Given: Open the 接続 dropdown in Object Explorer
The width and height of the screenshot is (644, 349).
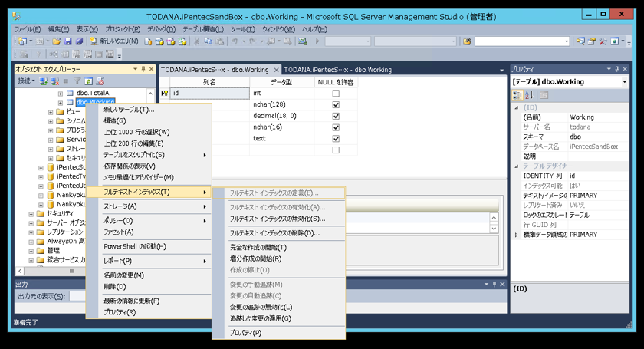Looking at the screenshot, I should click(26, 81).
